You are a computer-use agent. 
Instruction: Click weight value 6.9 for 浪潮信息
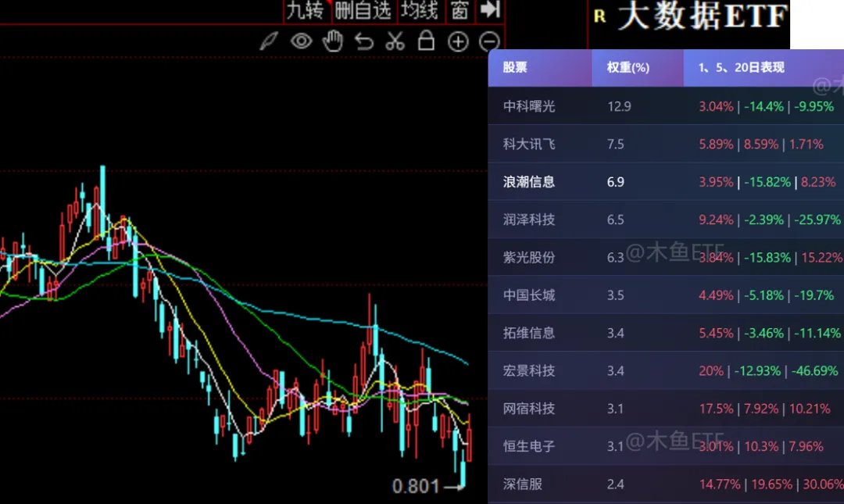pos(615,182)
